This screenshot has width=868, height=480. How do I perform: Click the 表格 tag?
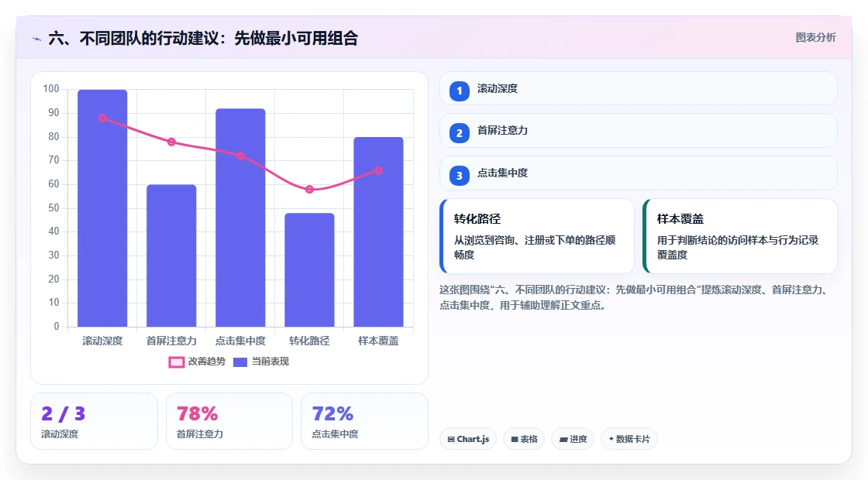point(524,439)
